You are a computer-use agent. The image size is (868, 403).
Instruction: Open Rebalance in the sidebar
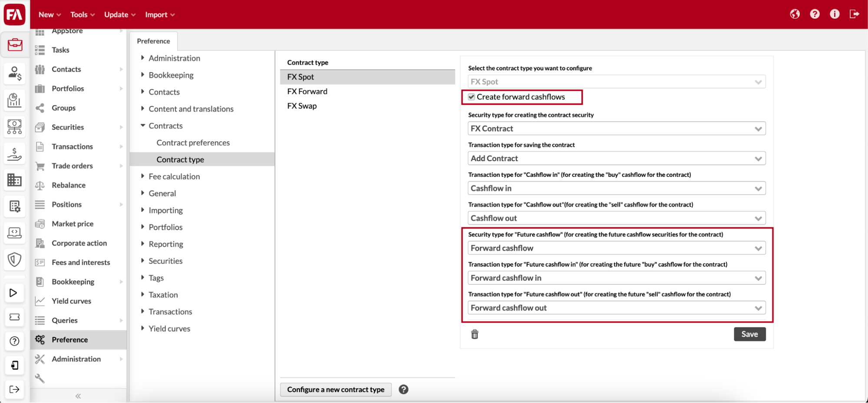[x=78, y=185]
